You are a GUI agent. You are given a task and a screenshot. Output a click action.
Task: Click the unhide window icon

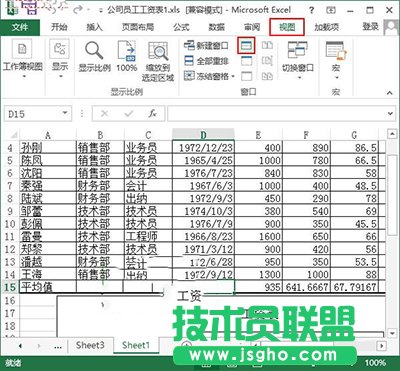click(x=246, y=76)
